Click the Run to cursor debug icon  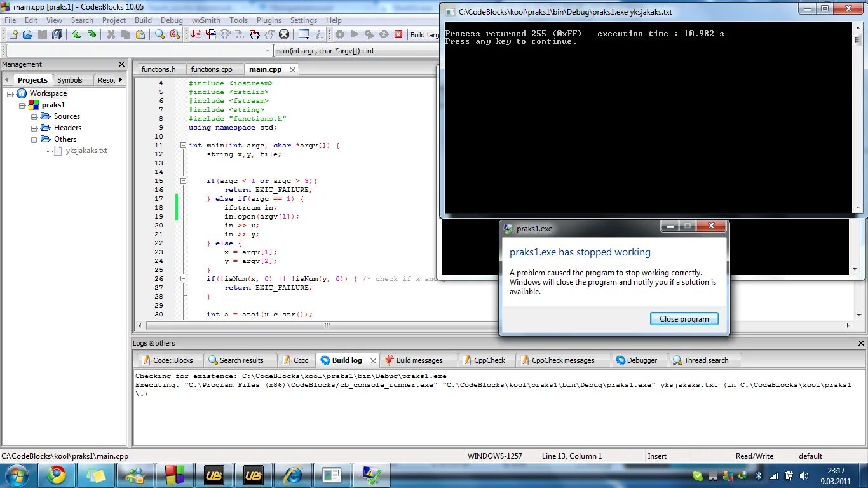[212, 34]
